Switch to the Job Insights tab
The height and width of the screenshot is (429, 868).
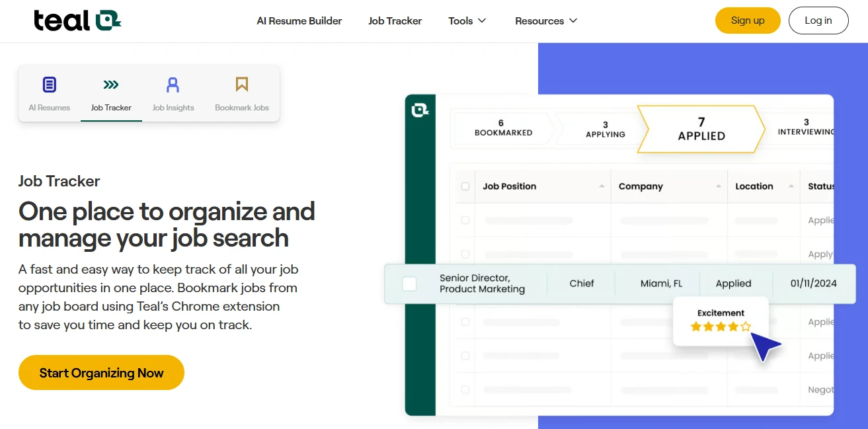[173, 93]
